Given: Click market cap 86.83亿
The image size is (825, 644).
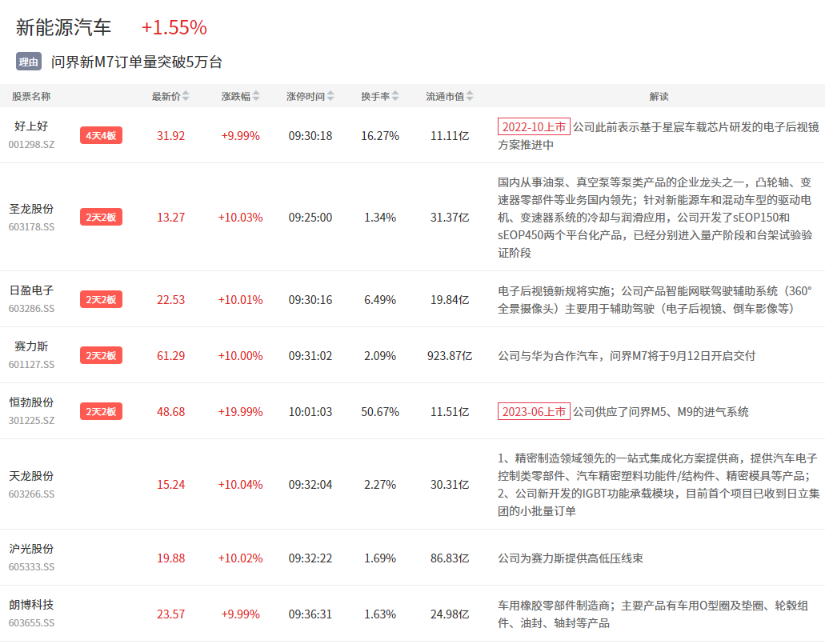Looking at the screenshot, I should [450, 558].
